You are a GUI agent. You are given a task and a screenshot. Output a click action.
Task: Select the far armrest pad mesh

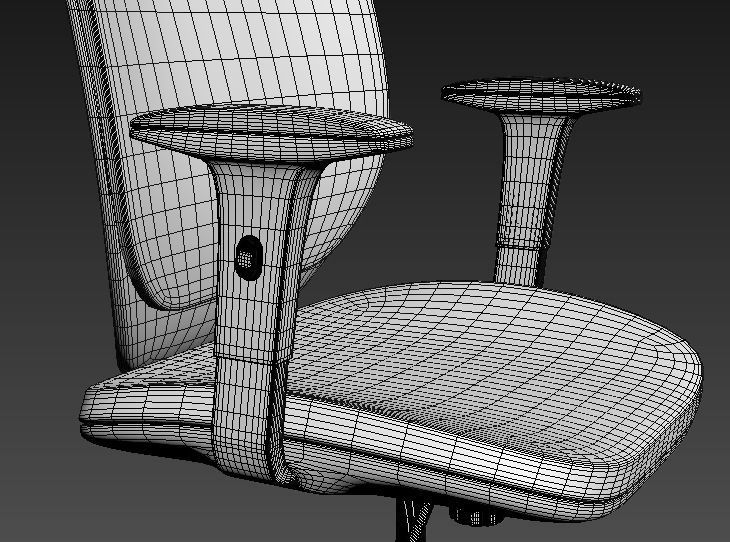coord(541,96)
